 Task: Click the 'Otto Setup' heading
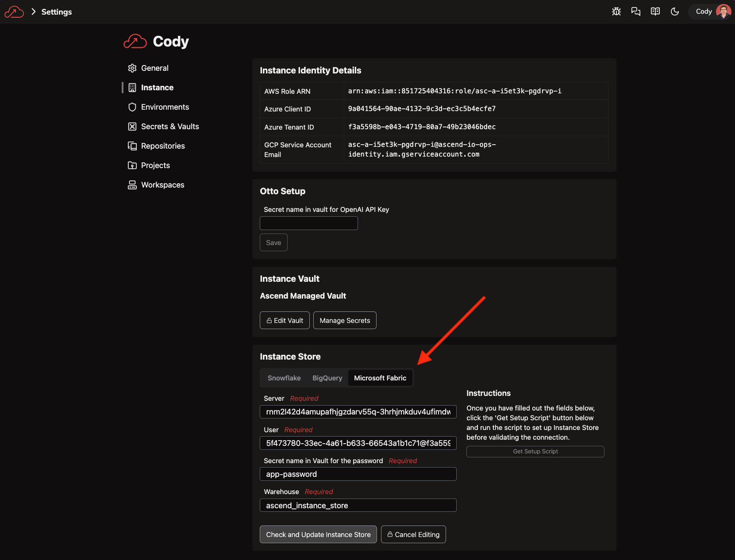pyautogui.click(x=283, y=191)
